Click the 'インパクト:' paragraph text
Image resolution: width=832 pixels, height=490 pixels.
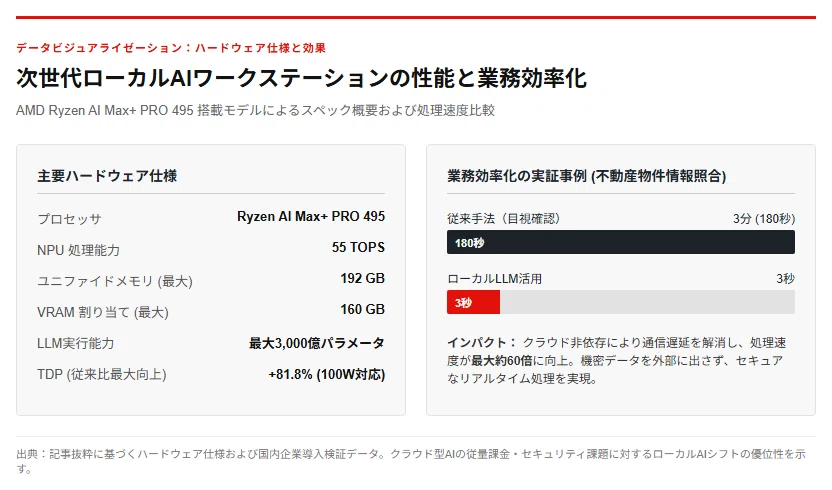(616, 360)
